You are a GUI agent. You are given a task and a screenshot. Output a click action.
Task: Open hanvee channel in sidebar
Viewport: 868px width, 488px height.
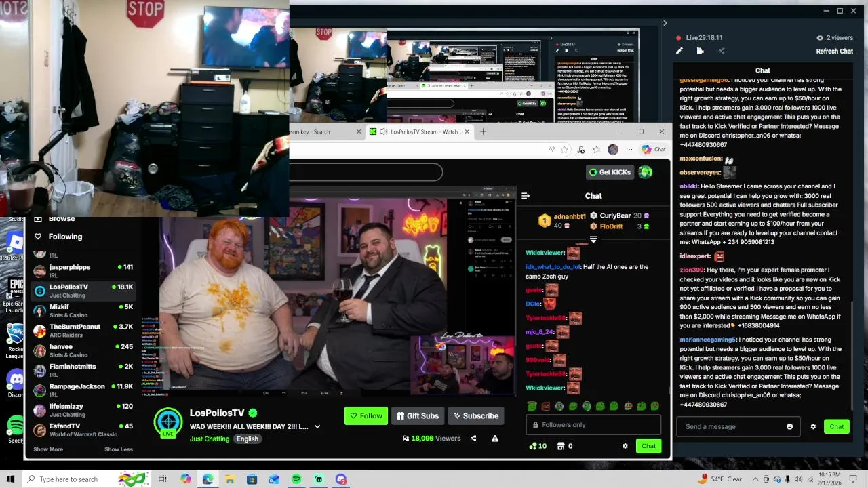pyautogui.click(x=83, y=350)
